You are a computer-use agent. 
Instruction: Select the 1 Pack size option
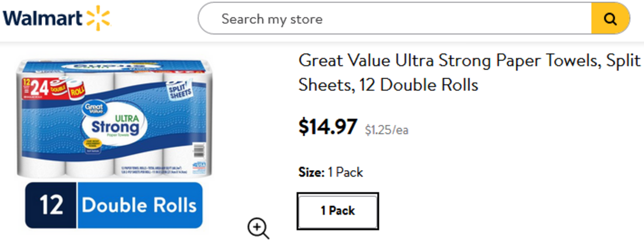coord(338,211)
